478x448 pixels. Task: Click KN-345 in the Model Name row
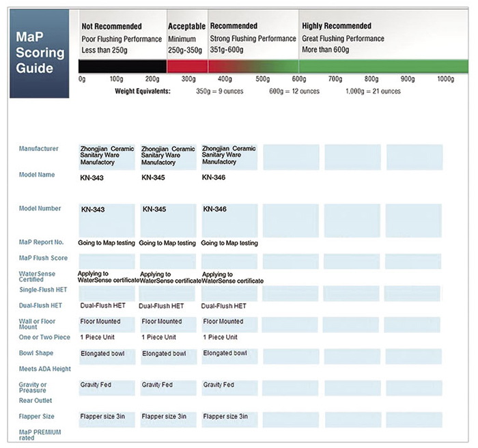153,178
